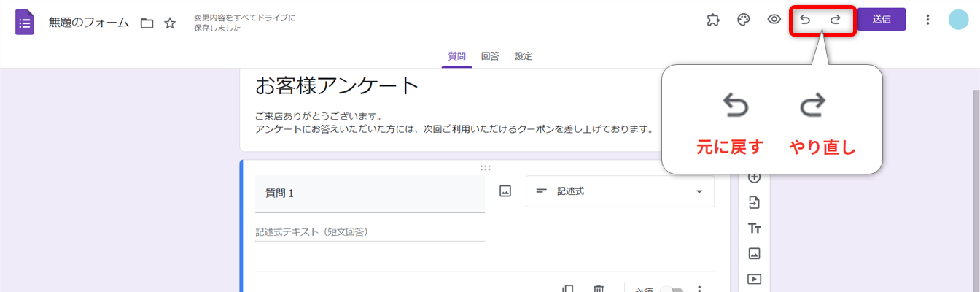Click the small undo arrow beside the preview eye
980x292 pixels.
(x=805, y=20)
